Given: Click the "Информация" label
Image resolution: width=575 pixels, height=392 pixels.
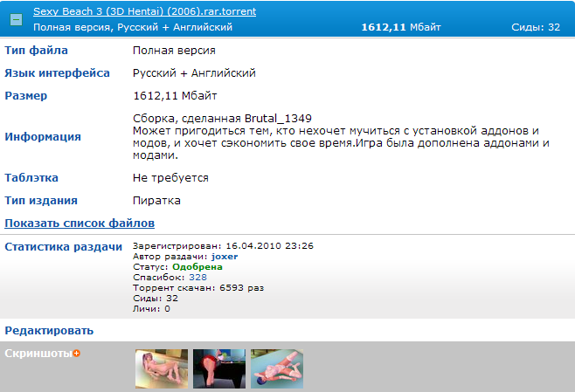Looking at the screenshot, I should pos(43,137).
